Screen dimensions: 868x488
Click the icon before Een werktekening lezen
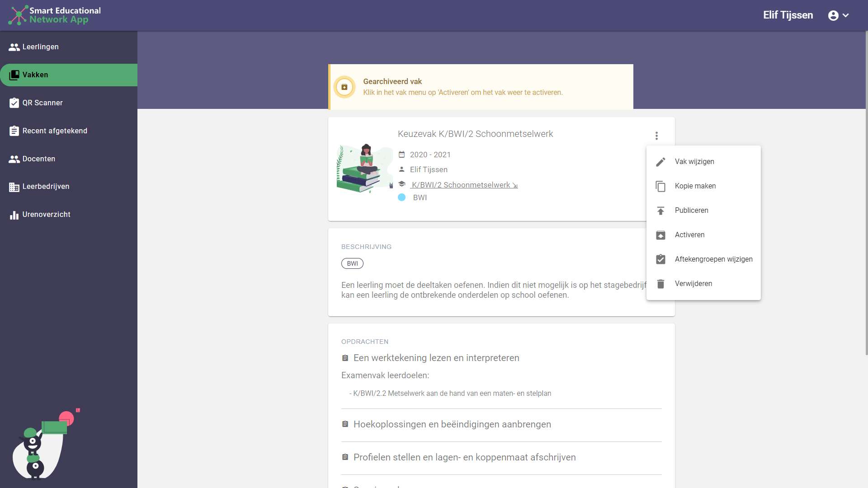(x=345, y=358)
